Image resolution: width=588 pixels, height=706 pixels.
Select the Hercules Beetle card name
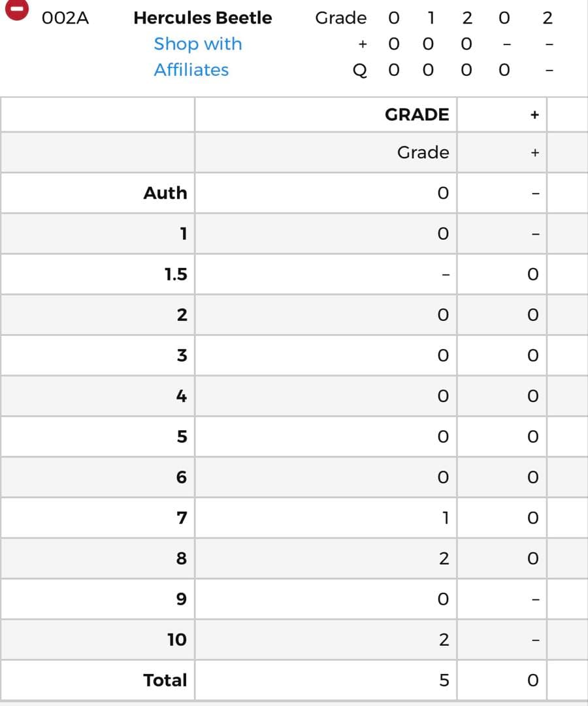click(203, 18)
